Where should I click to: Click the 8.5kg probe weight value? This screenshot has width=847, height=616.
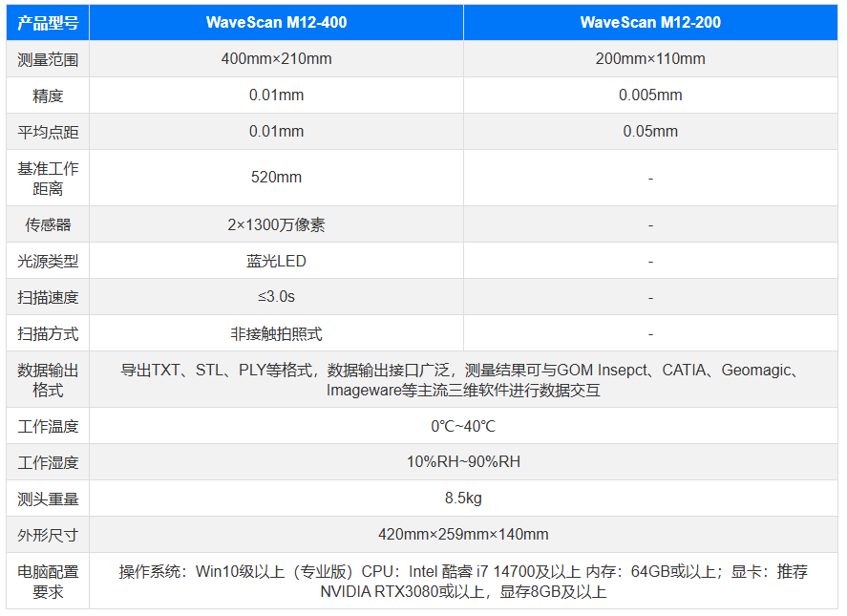coord(463,499)
